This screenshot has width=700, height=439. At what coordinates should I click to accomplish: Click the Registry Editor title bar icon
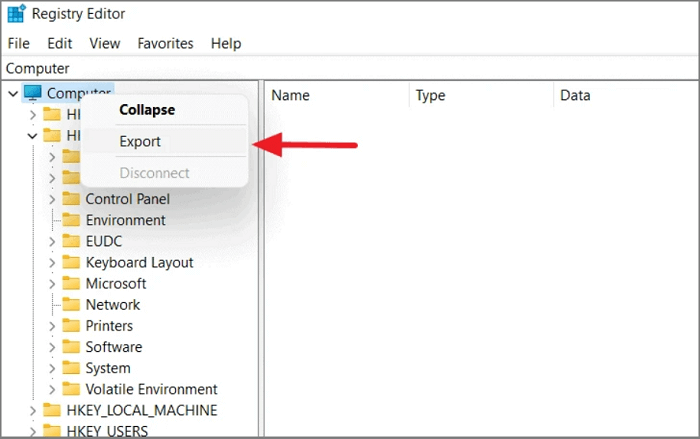[16, 14]
